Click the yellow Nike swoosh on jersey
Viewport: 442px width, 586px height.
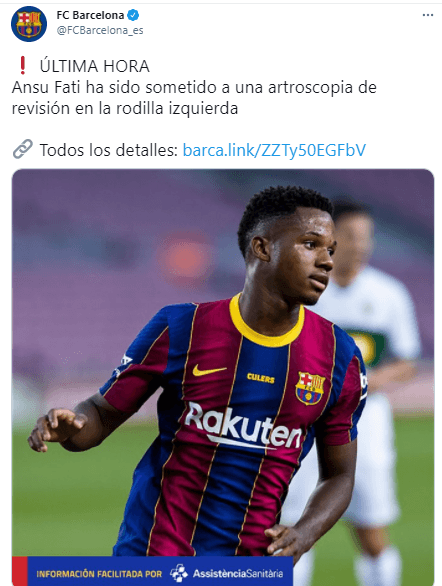209,370
